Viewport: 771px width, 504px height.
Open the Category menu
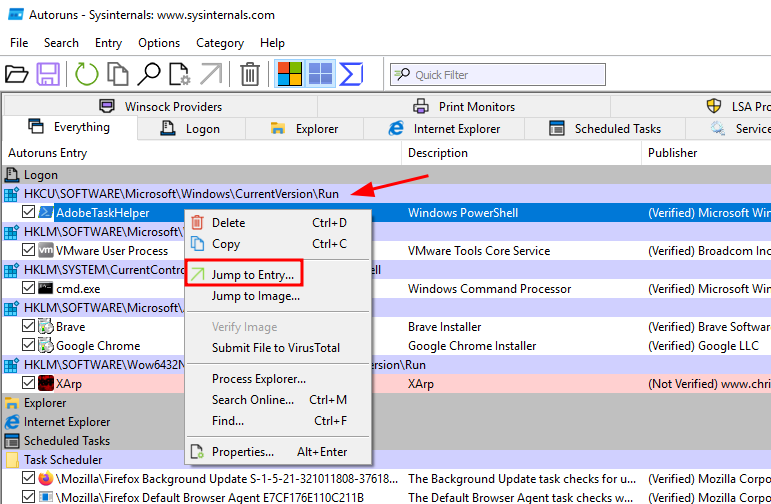(x=220, y=43)
